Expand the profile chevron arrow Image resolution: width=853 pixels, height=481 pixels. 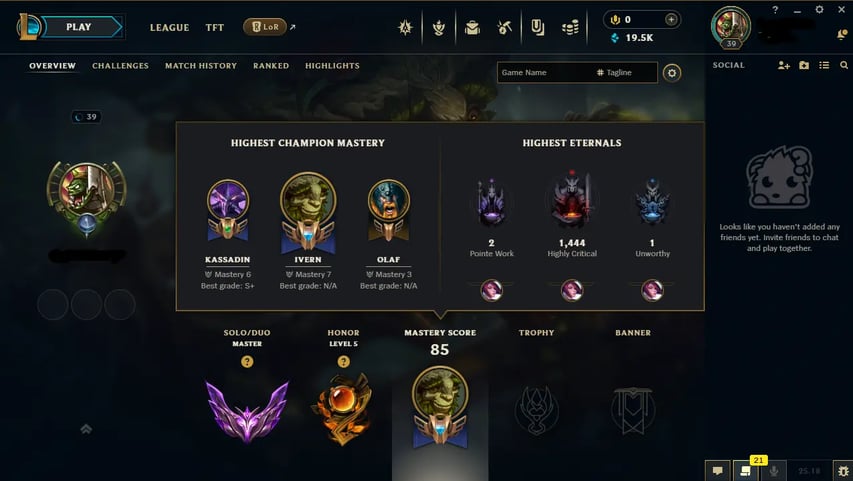[x=86, y=429]
